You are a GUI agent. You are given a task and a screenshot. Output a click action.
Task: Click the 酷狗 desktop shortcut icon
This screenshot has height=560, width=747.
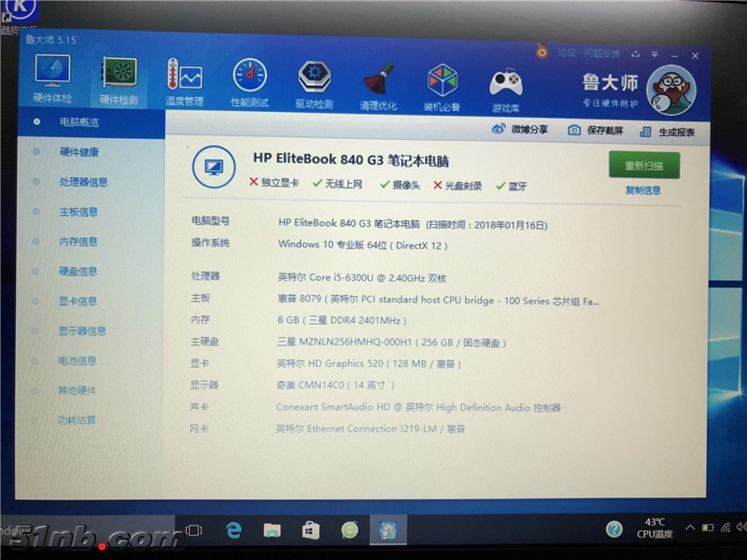[x=20, y=17]
